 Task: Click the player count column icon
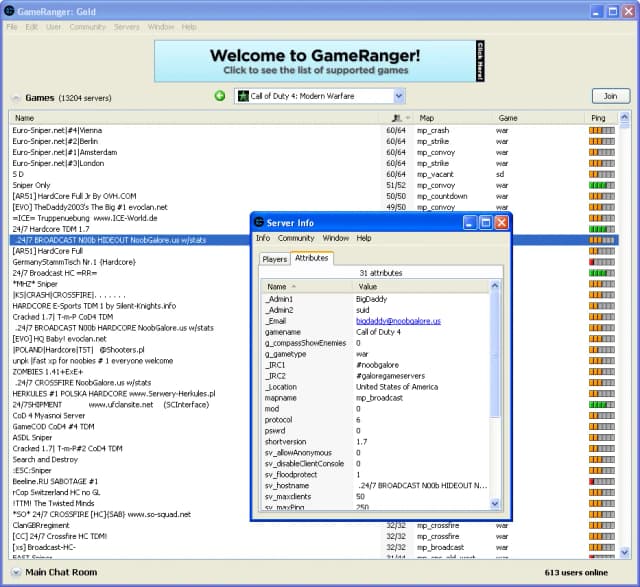(x=397, y=118)
